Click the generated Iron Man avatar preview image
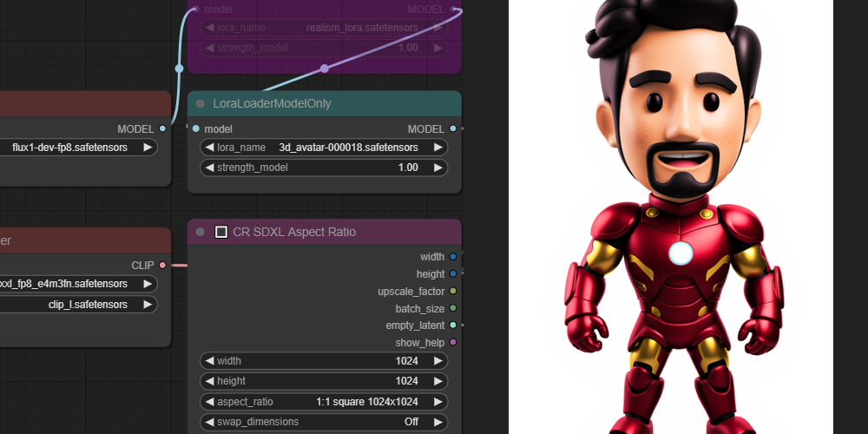The width and height of the screenshot is (868, 434). pyautogui.click(x=670, y=217)
